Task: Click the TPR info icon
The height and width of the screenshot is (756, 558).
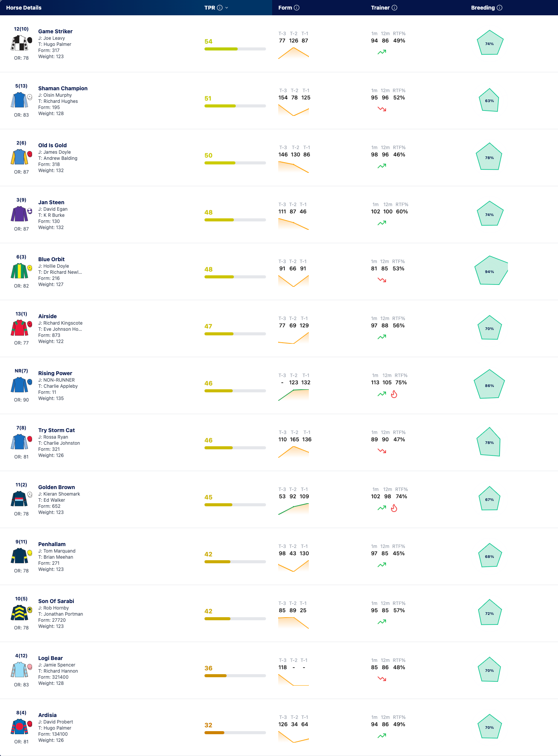Action: click(x=220, y=8)
